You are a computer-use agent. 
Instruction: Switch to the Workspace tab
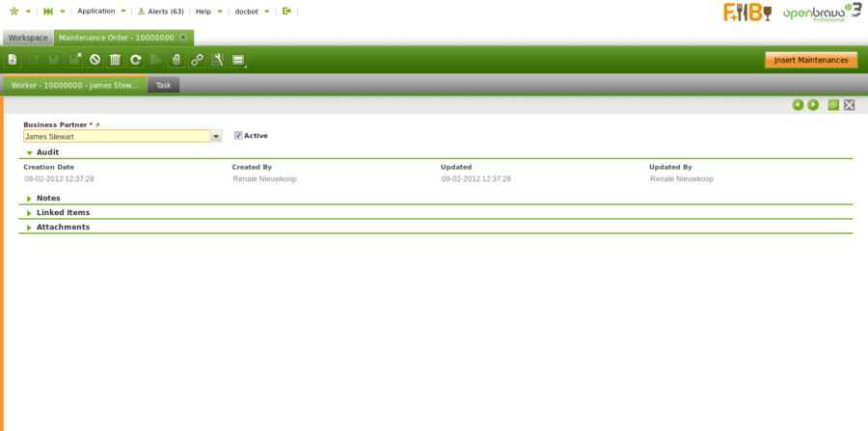tap(28, 38)
